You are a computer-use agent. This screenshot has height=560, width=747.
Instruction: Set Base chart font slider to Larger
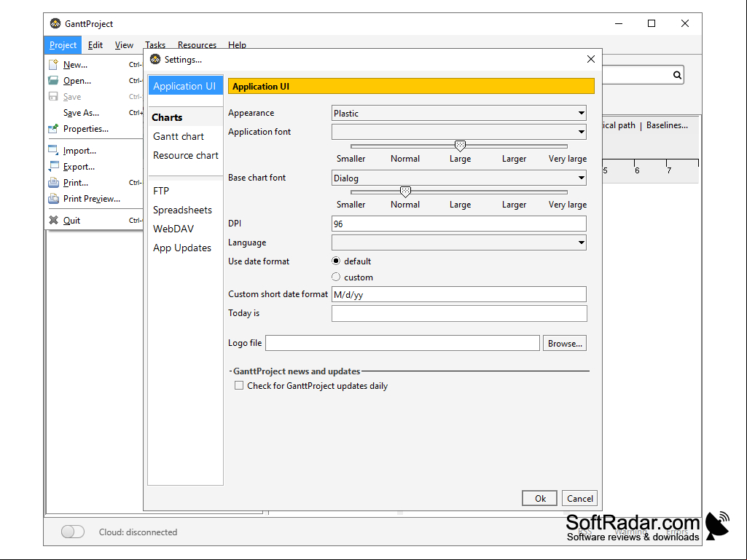[514, 192]
